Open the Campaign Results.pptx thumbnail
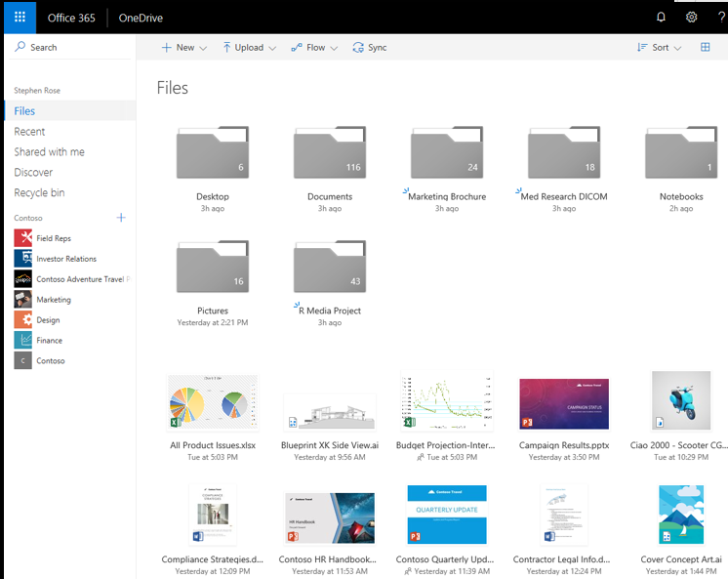 [564, 404]
